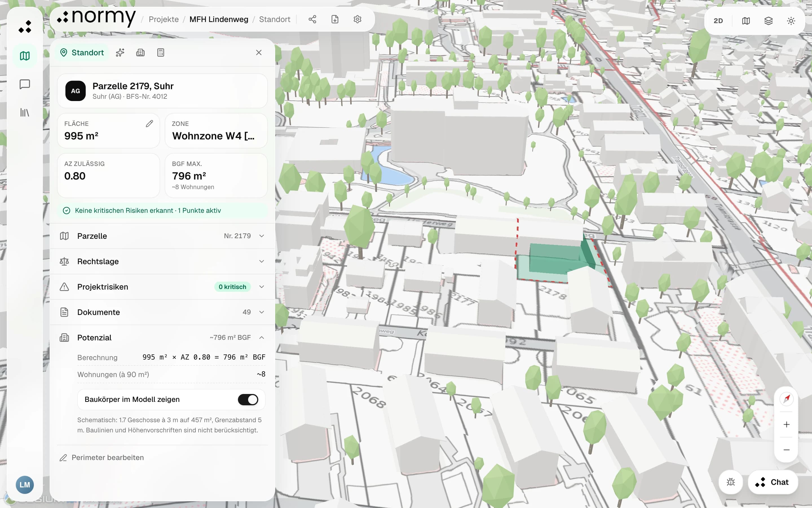This screenshot has width=812, height=508.
Task: Open the Chat assistant button
Action: click(x=773, y=482)
